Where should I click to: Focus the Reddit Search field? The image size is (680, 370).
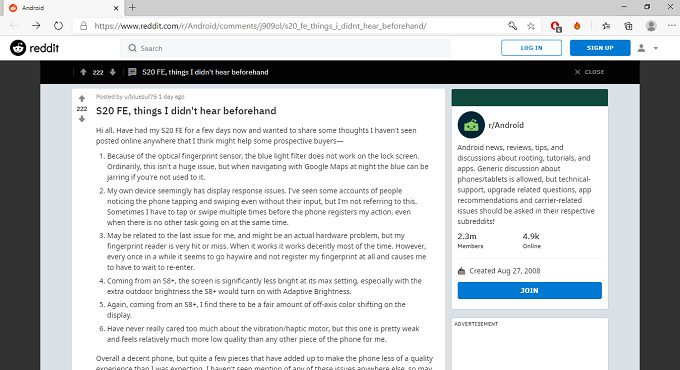pyautogui.click(x=285, y=48)
